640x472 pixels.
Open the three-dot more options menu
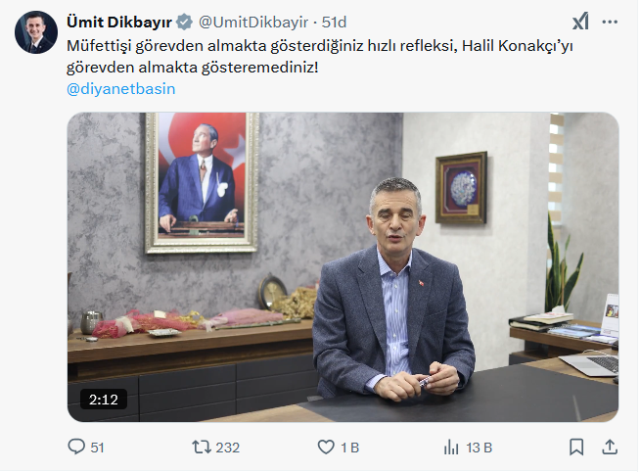coord(610,22)
